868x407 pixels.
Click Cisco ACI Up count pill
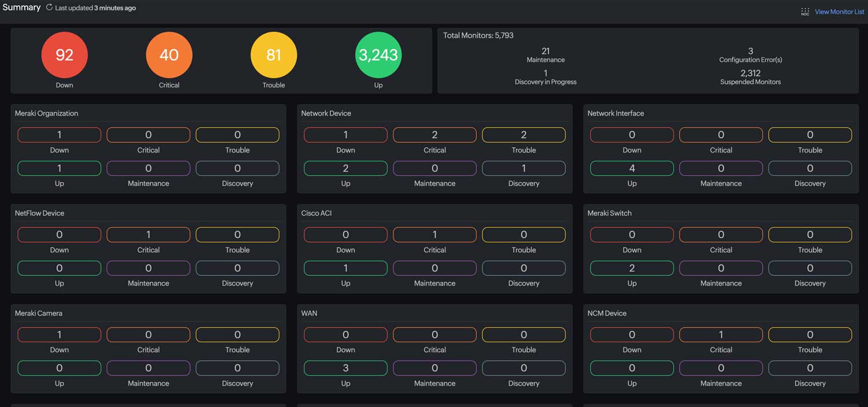(x=345, y=268)
